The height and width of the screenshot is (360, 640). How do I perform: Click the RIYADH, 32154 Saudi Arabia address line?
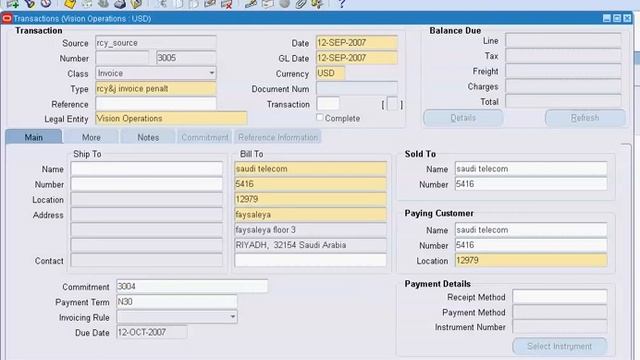311,245
